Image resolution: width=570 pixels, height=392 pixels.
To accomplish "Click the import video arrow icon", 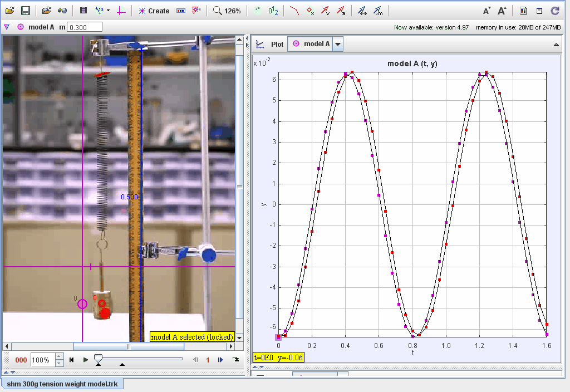I will coord(62,11).
